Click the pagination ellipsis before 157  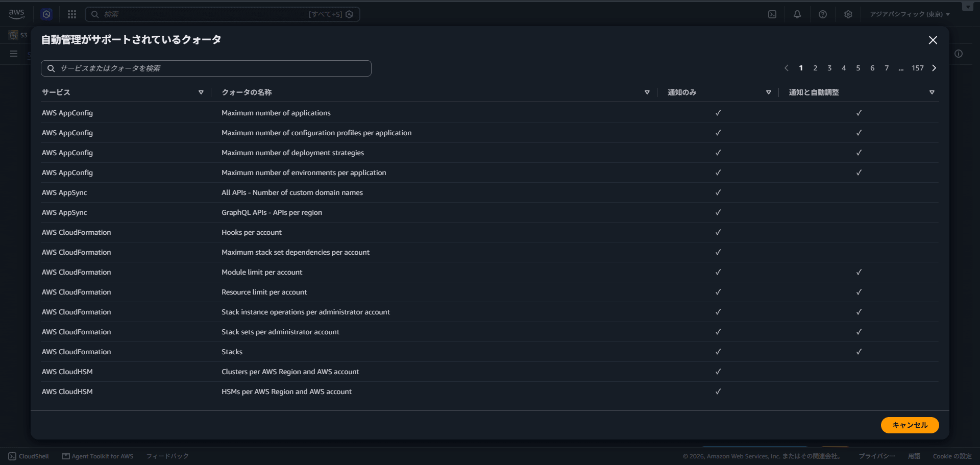tap(901, 68)
